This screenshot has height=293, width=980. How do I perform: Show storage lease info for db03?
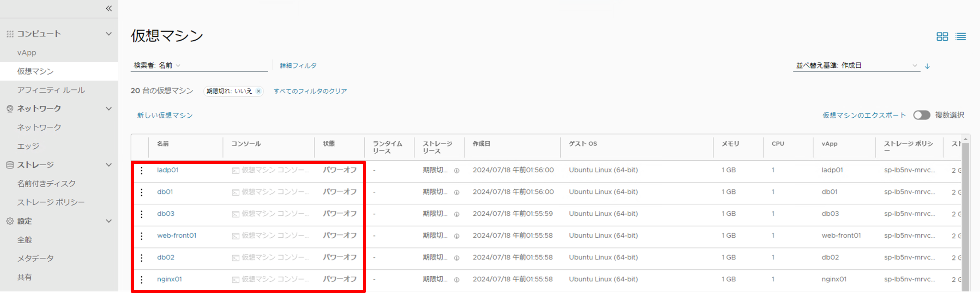click(457, 214)
